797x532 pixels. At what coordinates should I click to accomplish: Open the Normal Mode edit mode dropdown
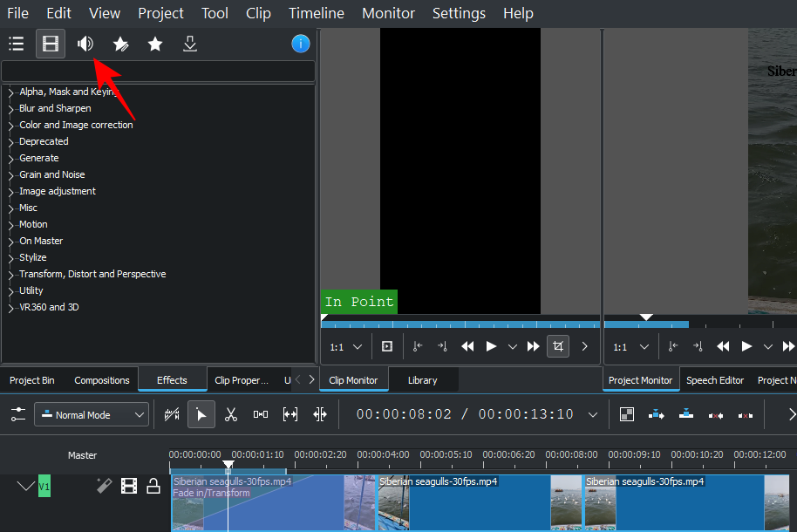pos(92,415)
